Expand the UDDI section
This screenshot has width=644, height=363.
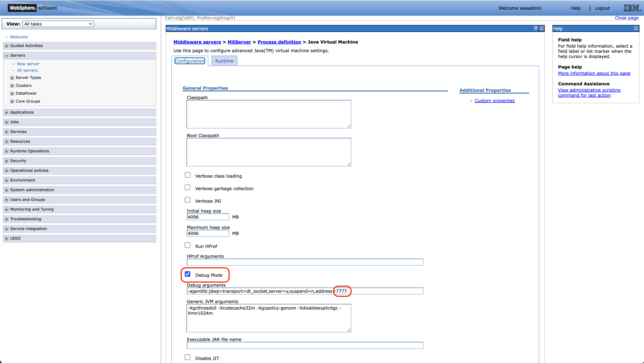tap(6, 238)
